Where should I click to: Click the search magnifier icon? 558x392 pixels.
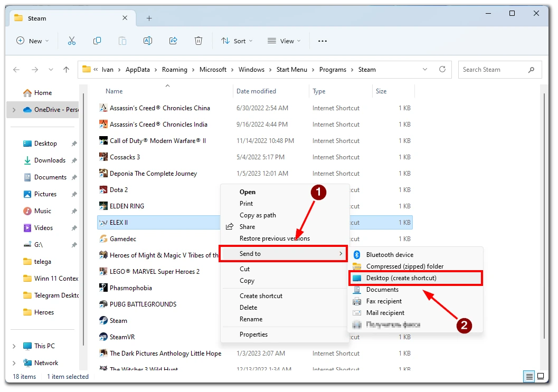click(531, 70)
